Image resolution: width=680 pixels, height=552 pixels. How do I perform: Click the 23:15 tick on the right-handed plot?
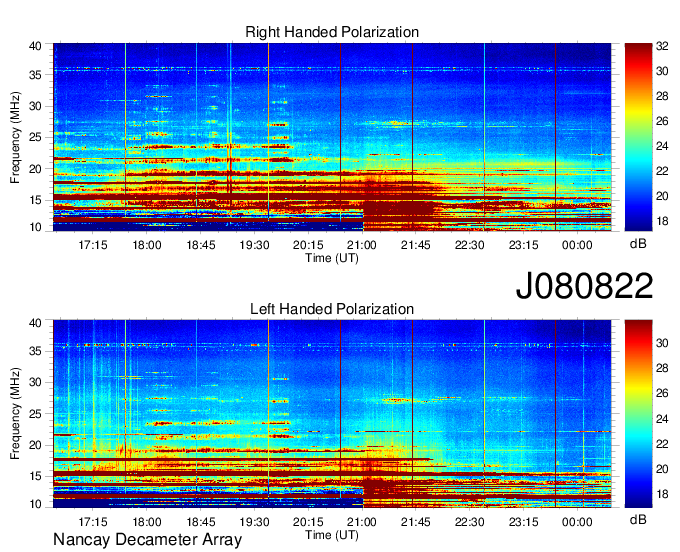click(x=523, y=245)
